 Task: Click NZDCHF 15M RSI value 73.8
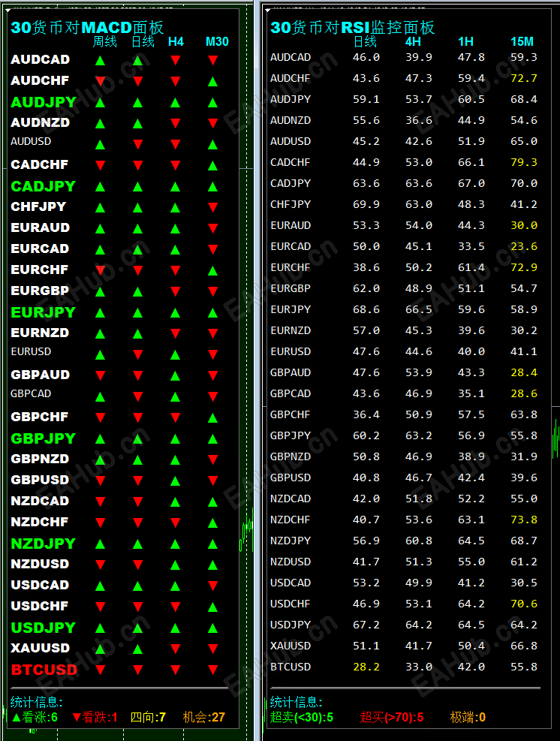coord(524,520)
